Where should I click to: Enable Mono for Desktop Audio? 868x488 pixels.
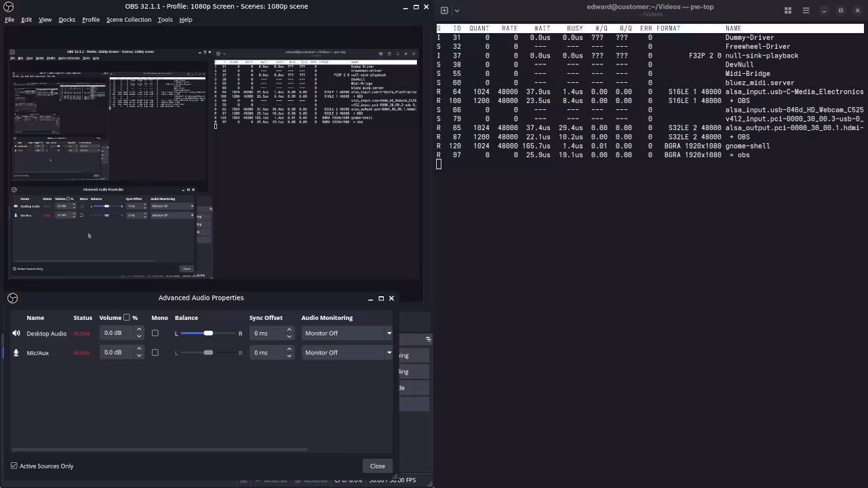(155, 333)
